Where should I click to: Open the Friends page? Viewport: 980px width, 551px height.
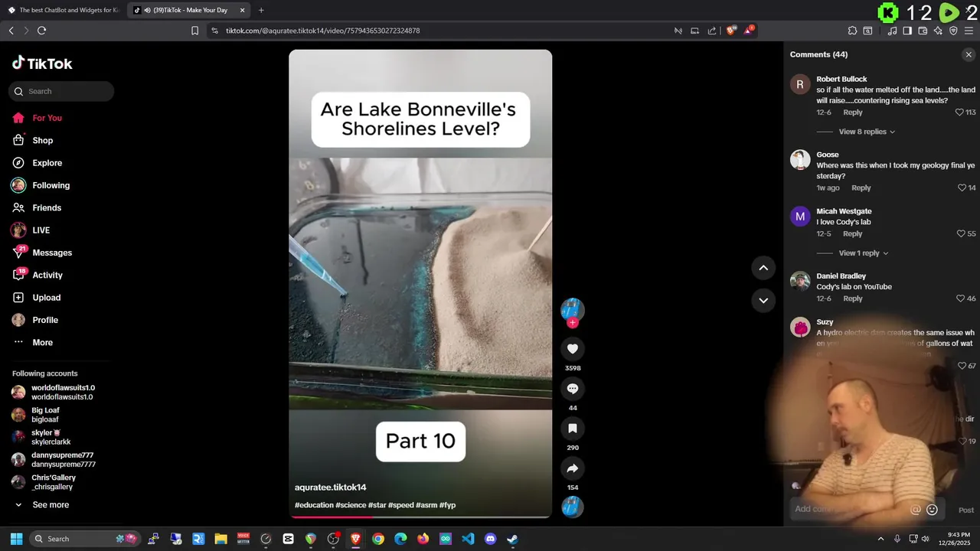[x=37, y=207]
